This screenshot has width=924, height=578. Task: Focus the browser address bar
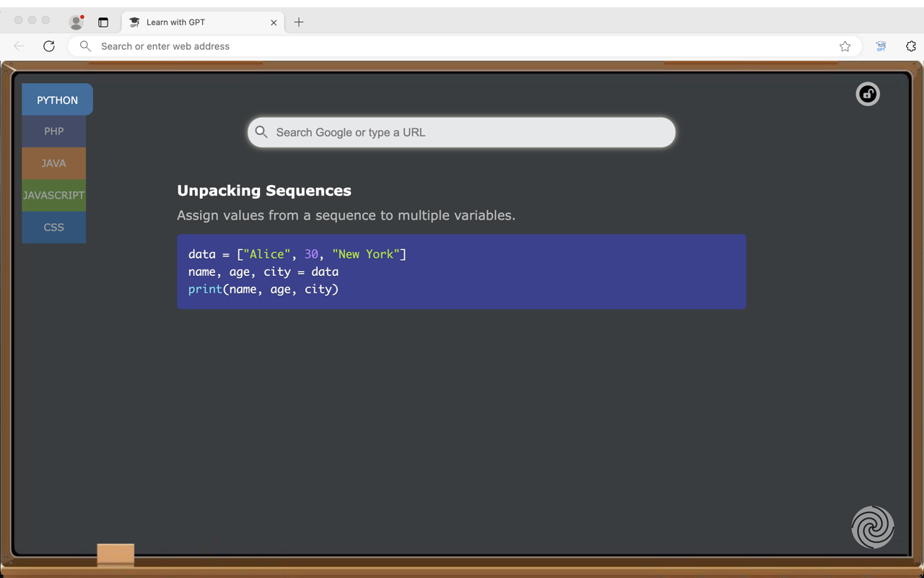coord(464,46)
